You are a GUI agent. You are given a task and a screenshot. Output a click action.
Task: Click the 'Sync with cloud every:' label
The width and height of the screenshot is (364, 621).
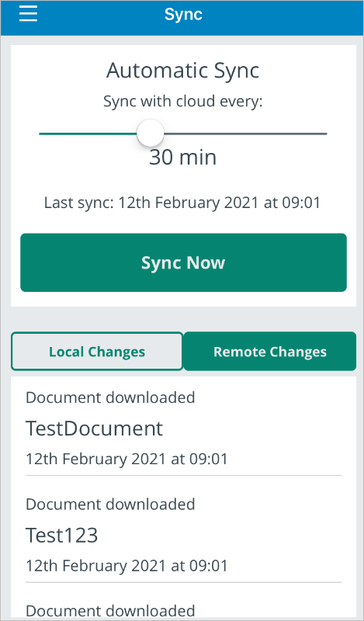pos(183,102)
